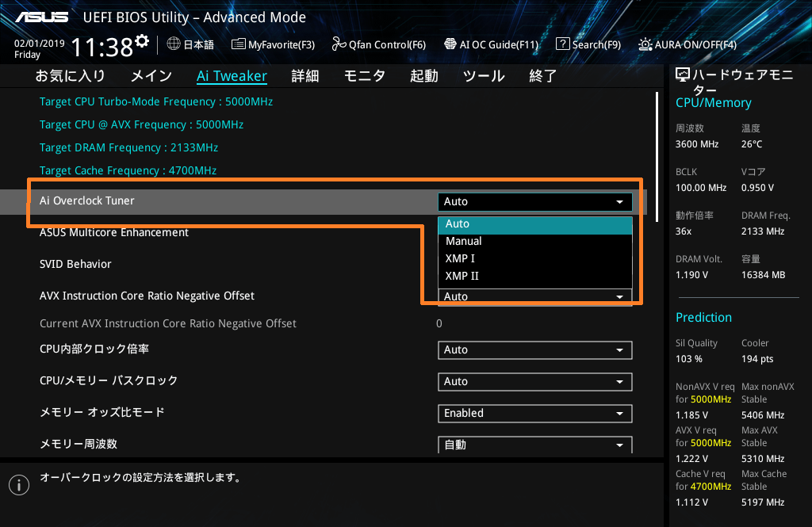Switch to the お気に入り tab
The image size is (812, 527).
pos(70,76)
